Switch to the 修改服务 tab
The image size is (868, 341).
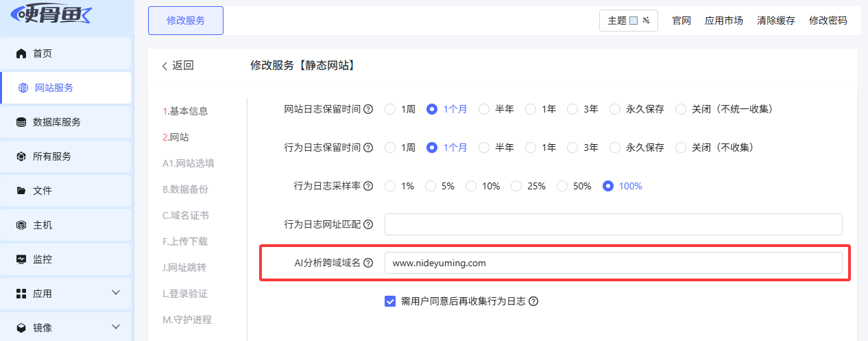click(x=186, y=21)
